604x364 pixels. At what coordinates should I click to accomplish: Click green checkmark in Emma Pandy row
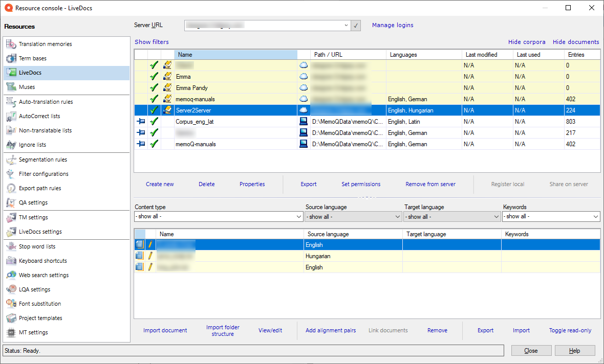154,88
